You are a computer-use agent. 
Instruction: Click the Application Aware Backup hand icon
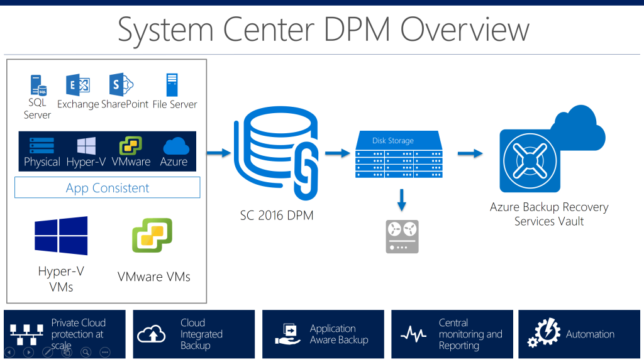point(288,334)
